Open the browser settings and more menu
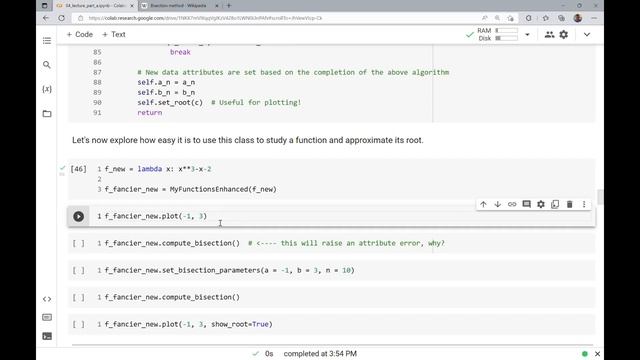 tap(594, 18)
